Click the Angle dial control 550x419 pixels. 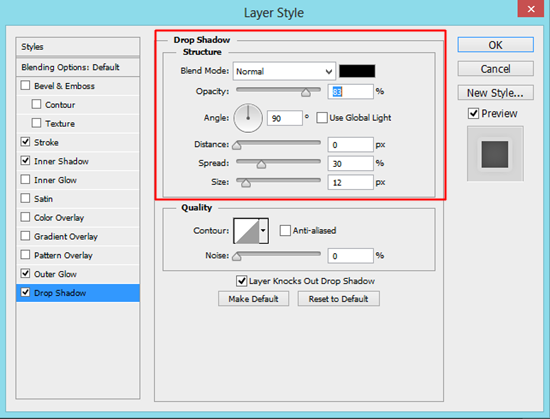248,118
